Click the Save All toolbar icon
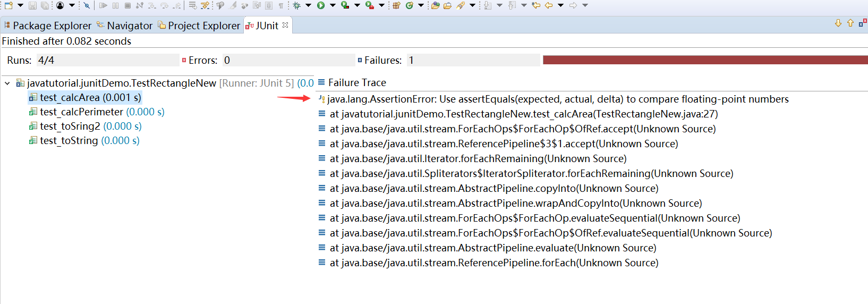Screen dimensions: 868x304 pyautogui.click(x=45, y=5)
